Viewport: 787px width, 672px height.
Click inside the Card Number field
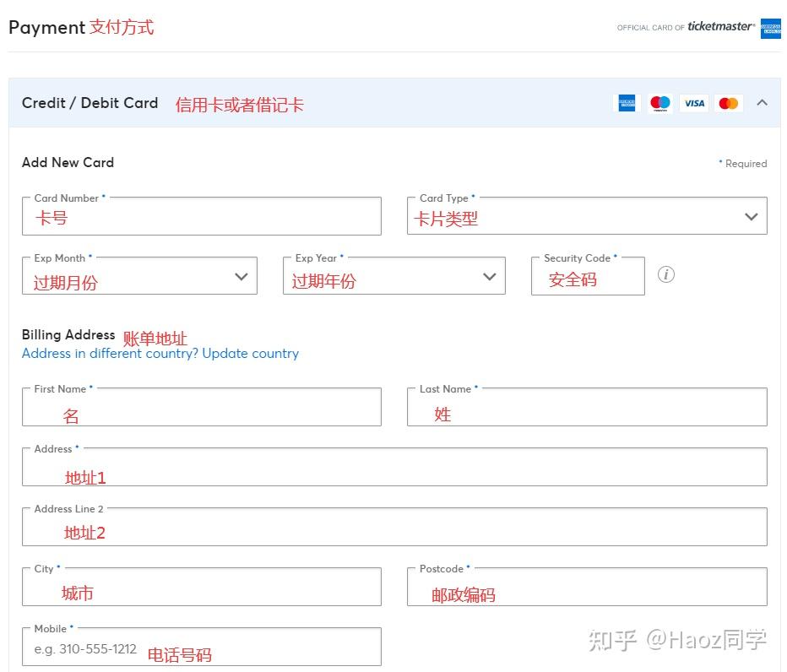[201, 216]
